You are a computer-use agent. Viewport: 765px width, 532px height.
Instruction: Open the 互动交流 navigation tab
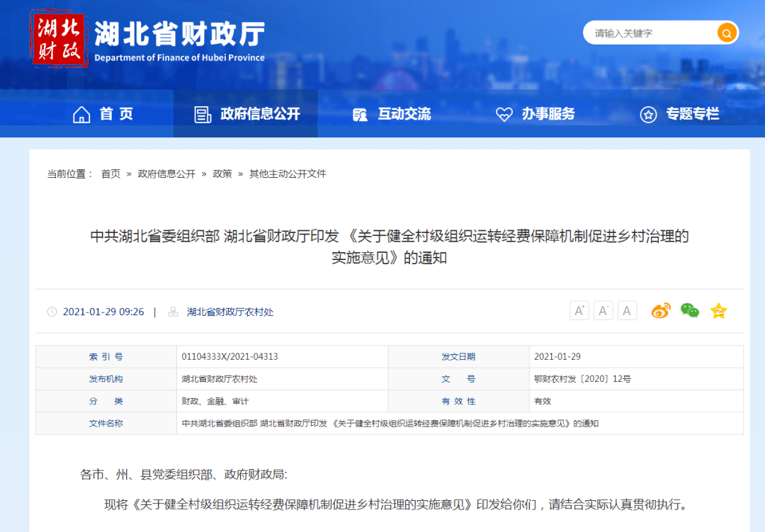click(391, 114)
